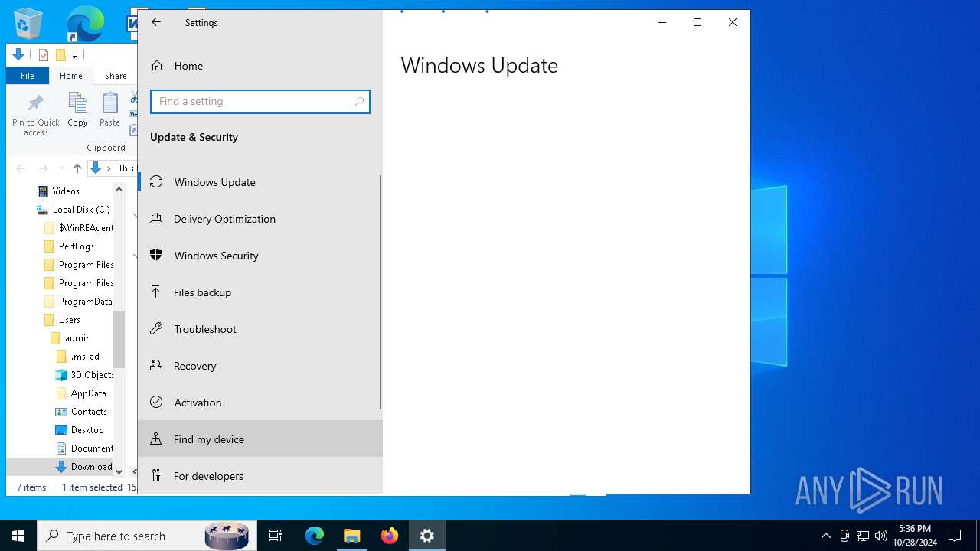Select Local Disk (C:) in tree
980x551 pixels.
74,210
